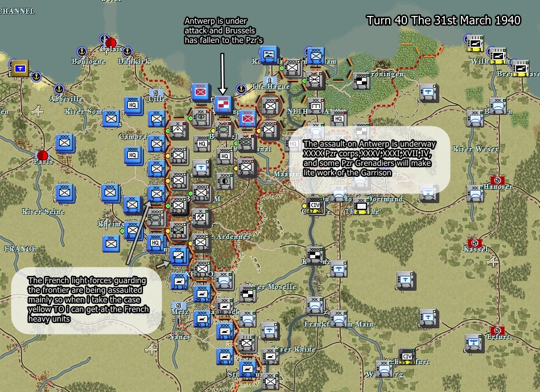The image size is (540, 392).
Task: Select the German infantry corps 8 9
Action: click(269, 130)
